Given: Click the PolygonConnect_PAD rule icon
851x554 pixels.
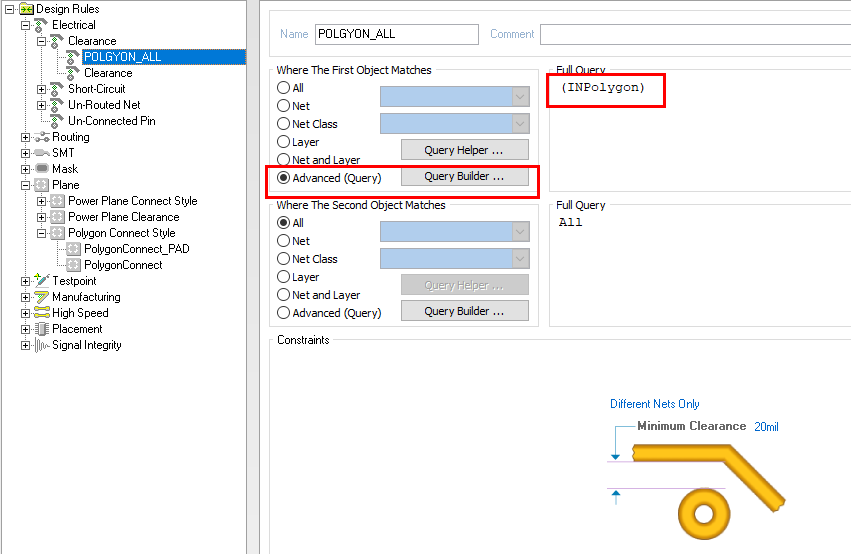Looking at the screenshot, I should [73, 249].
